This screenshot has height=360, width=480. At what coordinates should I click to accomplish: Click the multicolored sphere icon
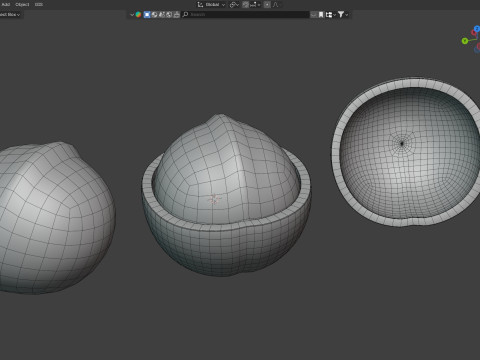(138, 15)
